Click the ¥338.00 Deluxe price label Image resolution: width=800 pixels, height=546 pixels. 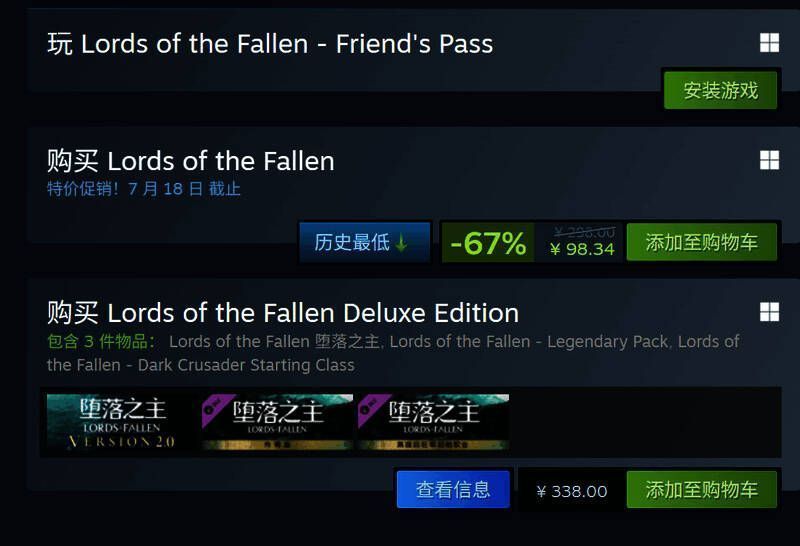coord(572,491)
